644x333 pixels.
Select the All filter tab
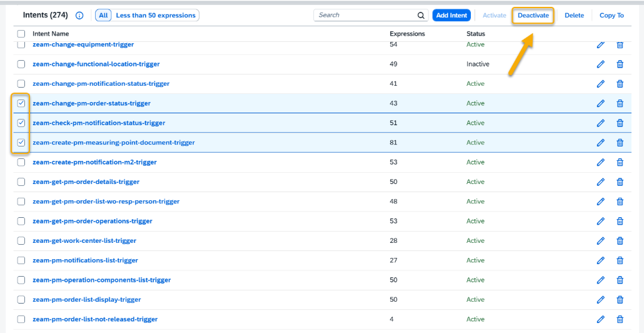point(104,15)
